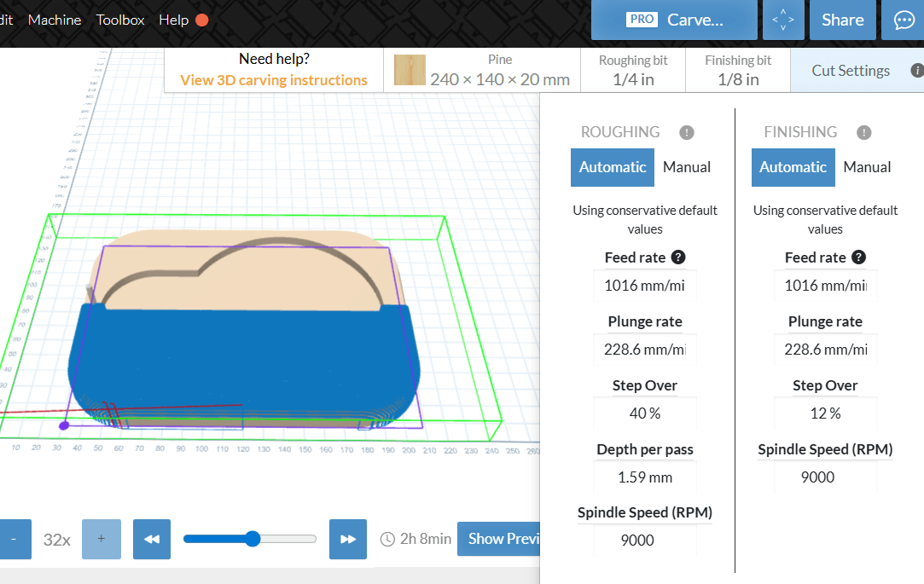Switch Roughing to Manual mode
The width and height of the screenshot is (924, 584).
tap(686, 167)
